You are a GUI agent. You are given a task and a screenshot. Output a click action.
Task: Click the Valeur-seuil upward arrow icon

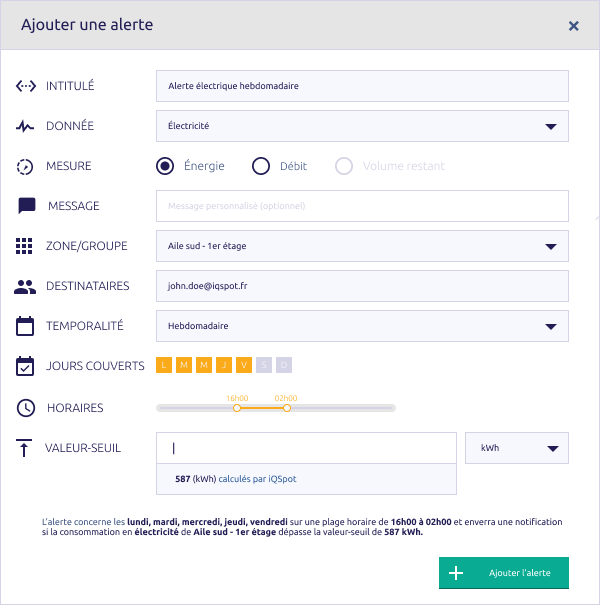(24, 448)
